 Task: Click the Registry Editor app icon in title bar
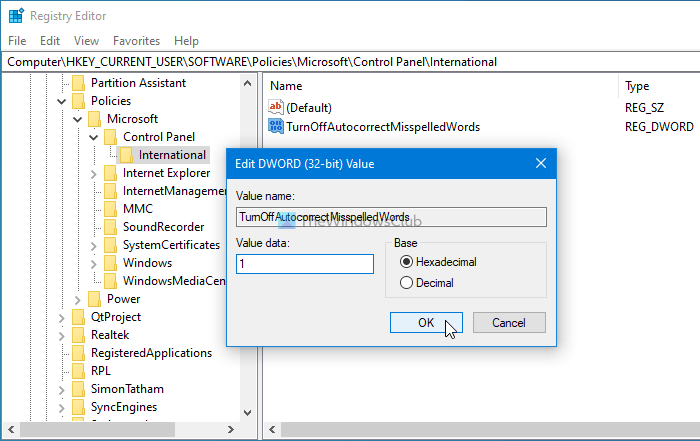tap(14, 15)
